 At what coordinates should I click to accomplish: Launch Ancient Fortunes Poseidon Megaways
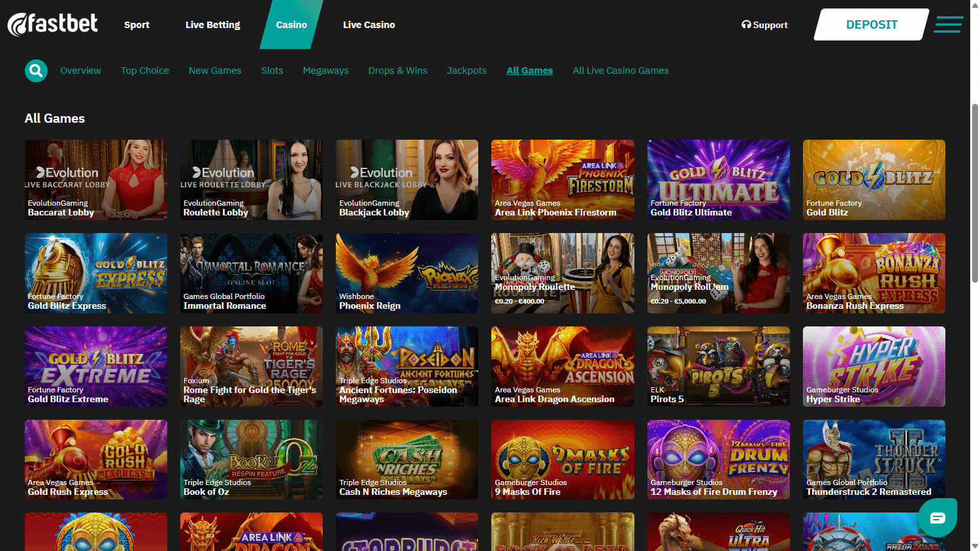point(407,366)
